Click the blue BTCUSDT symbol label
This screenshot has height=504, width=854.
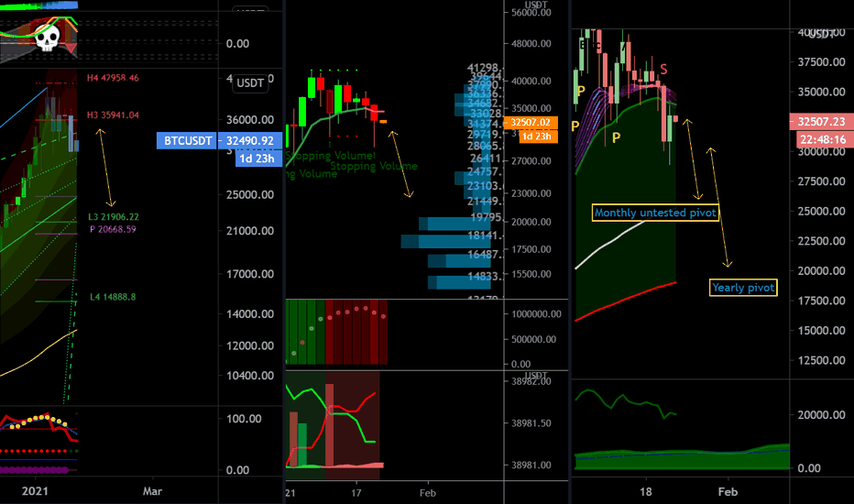[187, 140]
